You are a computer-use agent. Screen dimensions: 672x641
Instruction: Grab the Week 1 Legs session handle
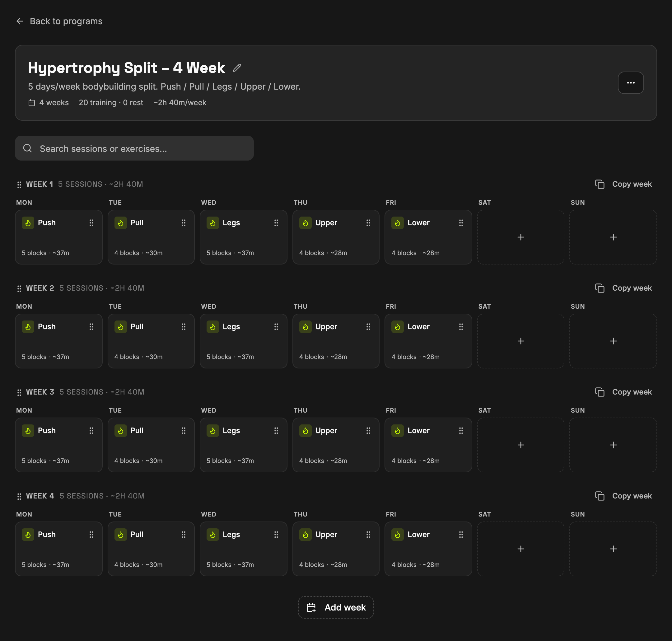pos(276,223)
